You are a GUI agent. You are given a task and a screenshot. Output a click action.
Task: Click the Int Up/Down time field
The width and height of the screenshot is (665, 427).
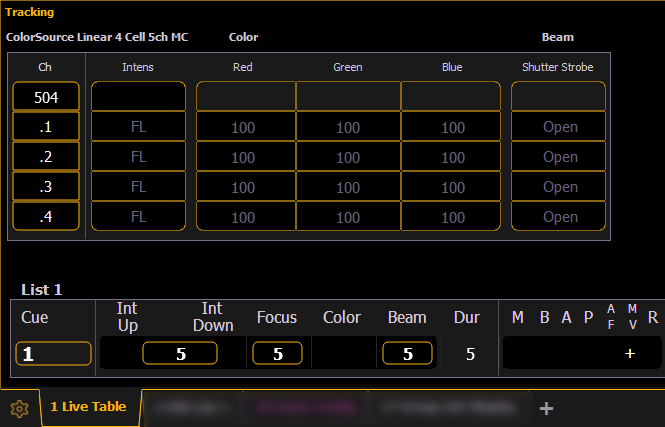[180, 354]
